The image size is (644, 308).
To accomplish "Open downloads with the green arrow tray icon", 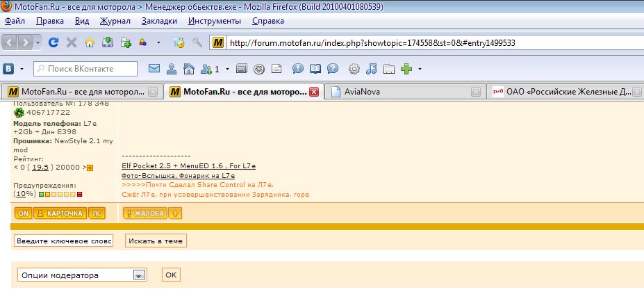I will coord(108,42).
